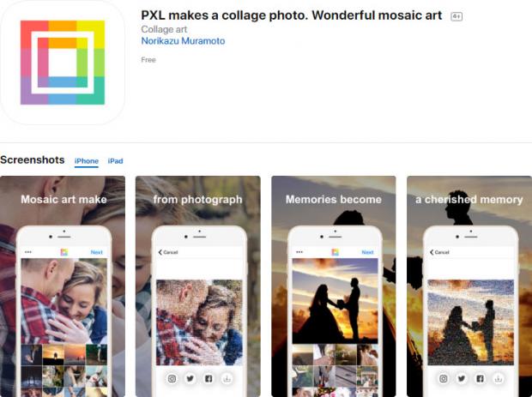Click the 4+ age rating badge
Screen dimensions: 532x397
[456, 16]
